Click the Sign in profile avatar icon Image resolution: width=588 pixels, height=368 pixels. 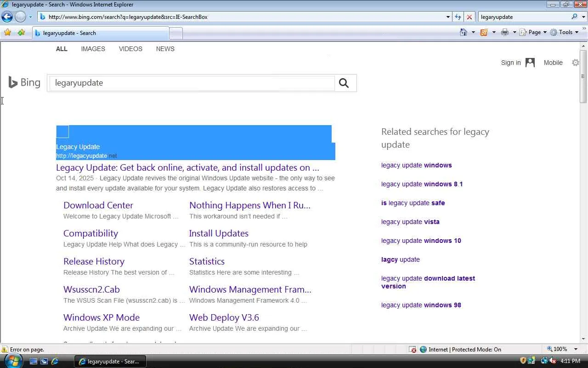coord(530,63)
